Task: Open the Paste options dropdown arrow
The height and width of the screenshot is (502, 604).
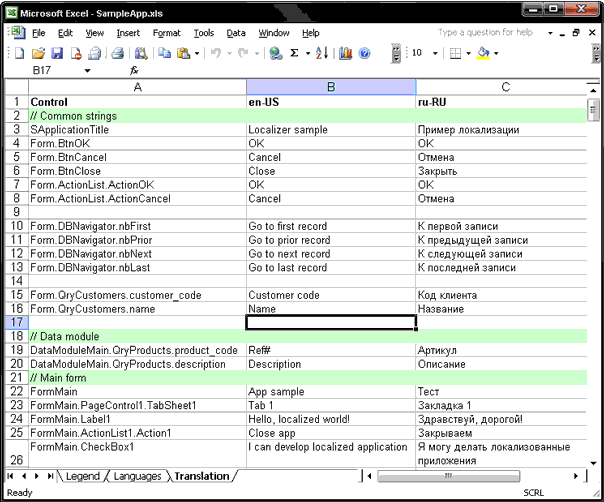Action: [x=197, y=53]
